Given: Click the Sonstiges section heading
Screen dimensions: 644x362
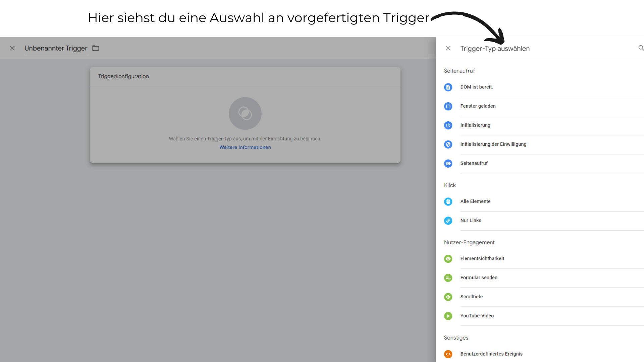Looking at the screenshot, I should [456, 338].
